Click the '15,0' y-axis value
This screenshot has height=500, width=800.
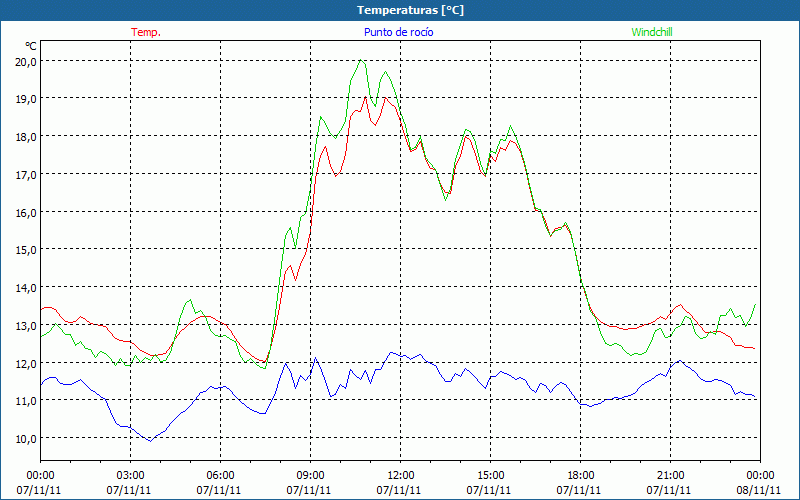point(27,250)
